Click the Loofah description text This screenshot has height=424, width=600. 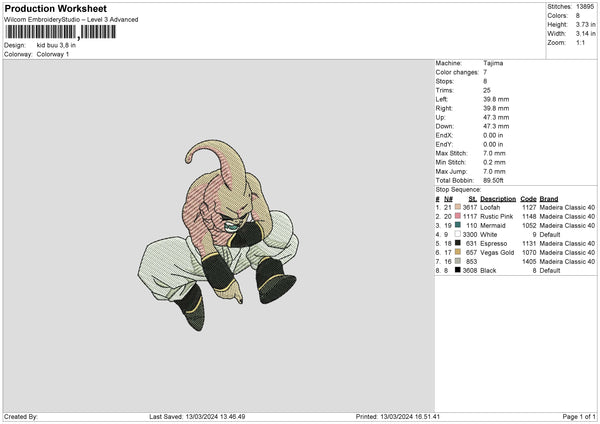490,207
